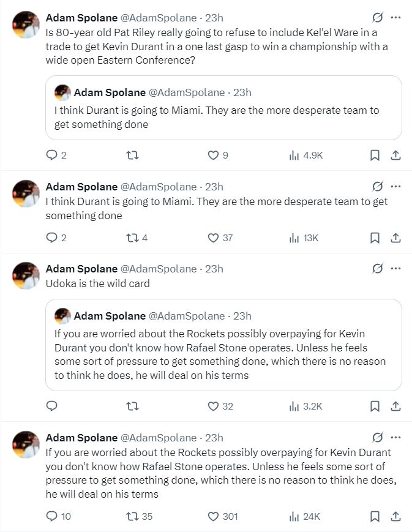This screenshot has height=532, width=412.
Task: View analytics showing 13K views
Action: pos(304,238)
